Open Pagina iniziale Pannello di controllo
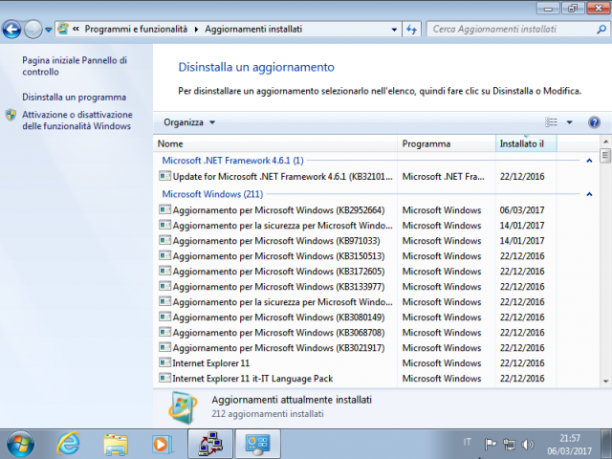612x459 pixels. pyautogui.click(x=75, y=66)
